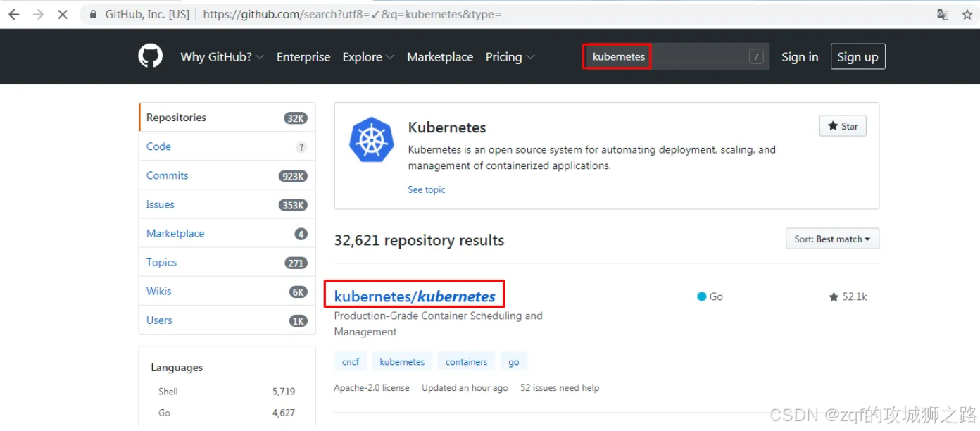Select the Repositories results filter
The width and height of the screenshot is (980, 431).
[227, 118]
